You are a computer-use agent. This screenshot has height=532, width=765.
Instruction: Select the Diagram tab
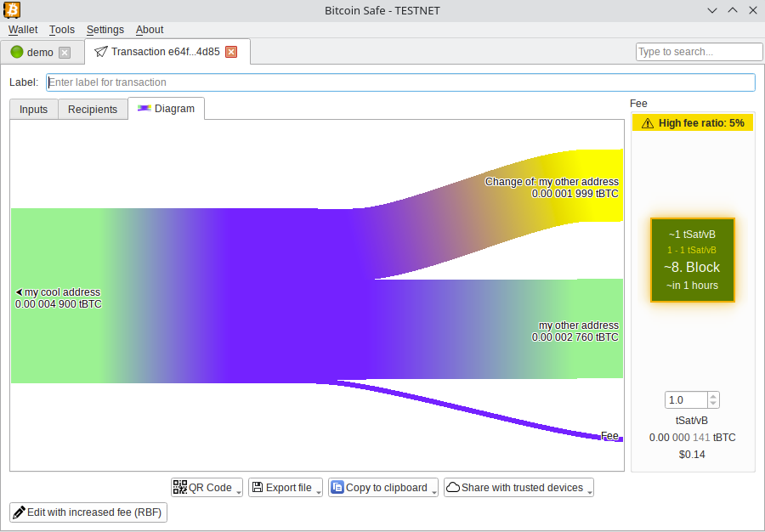click(166, 108)
